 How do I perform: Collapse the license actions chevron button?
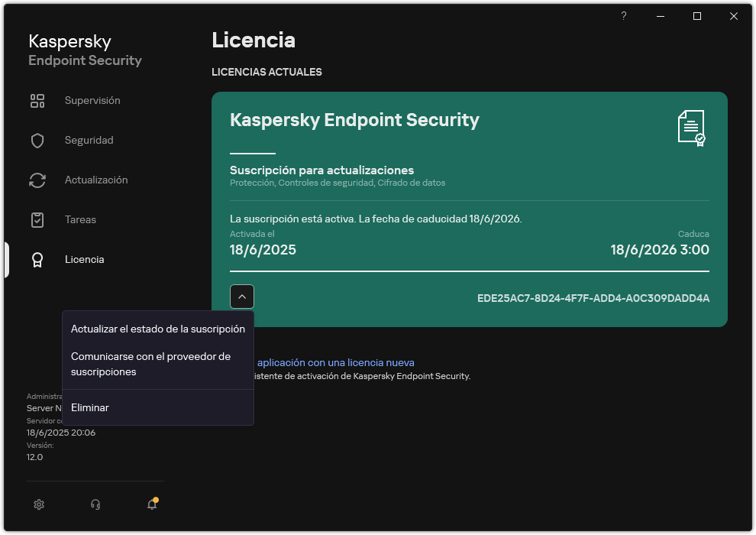click(x=242, y=297)
